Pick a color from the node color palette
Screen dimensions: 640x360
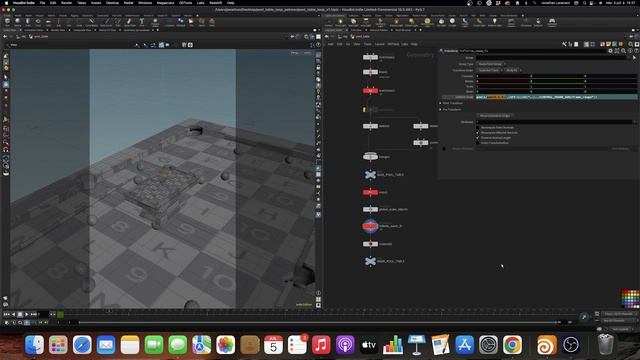tap(630, 298)
